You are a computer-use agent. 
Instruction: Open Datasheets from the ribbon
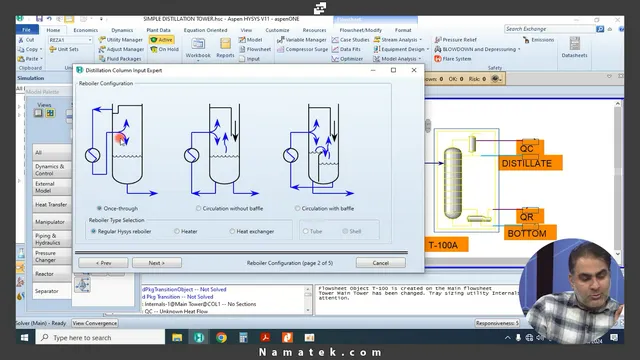pyautogui.click(x=574, y=47)
